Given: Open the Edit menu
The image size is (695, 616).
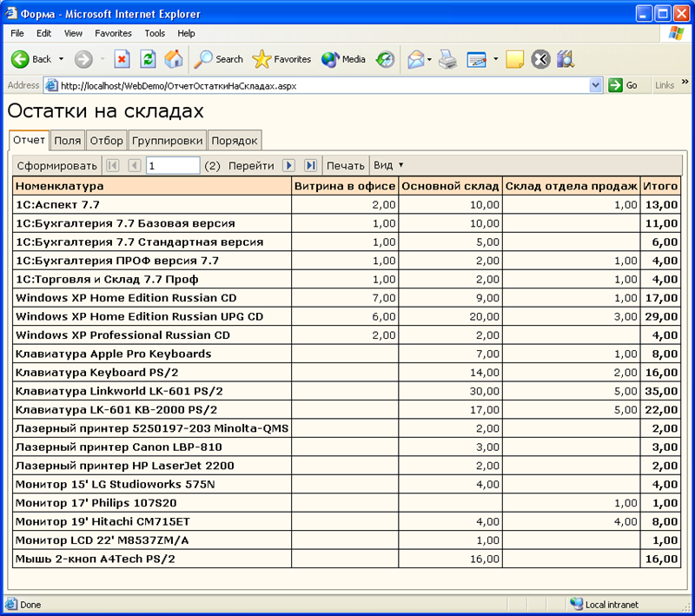Looking at the screenshot, I should [43, 33].
